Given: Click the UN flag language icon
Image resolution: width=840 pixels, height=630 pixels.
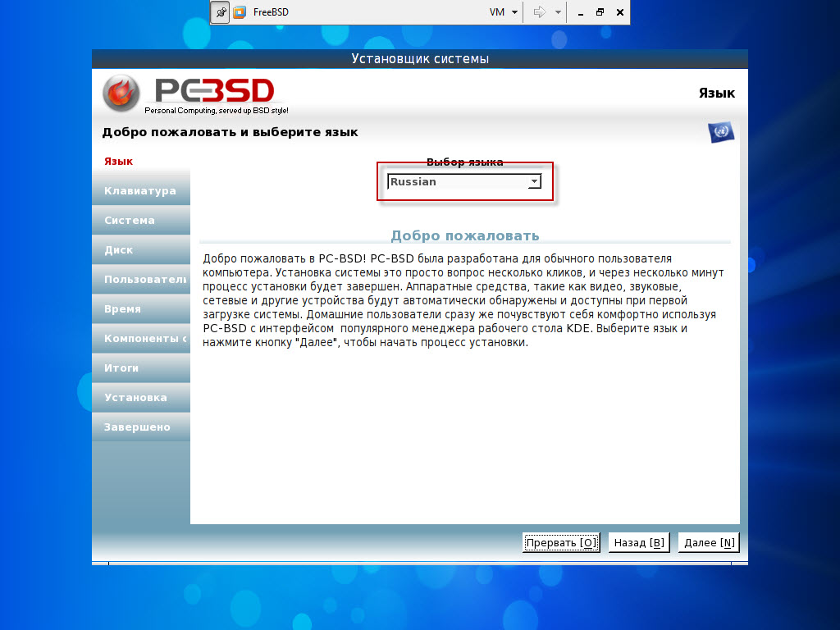Looking at the screenshot, I should (721, 132).
